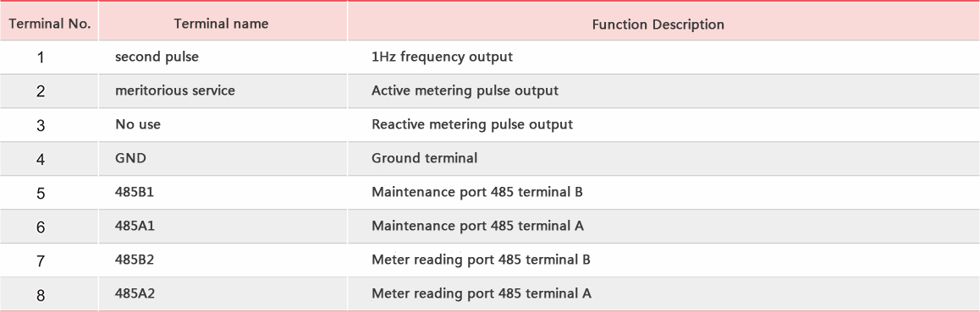Click the 'Ground terminal' description

pyautogui.click(x=424, y=158)
